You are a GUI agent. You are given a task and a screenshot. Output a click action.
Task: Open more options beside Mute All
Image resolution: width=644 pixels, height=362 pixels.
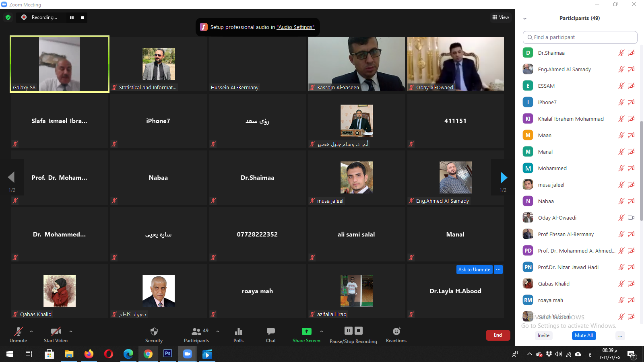(x=620, y=336)
